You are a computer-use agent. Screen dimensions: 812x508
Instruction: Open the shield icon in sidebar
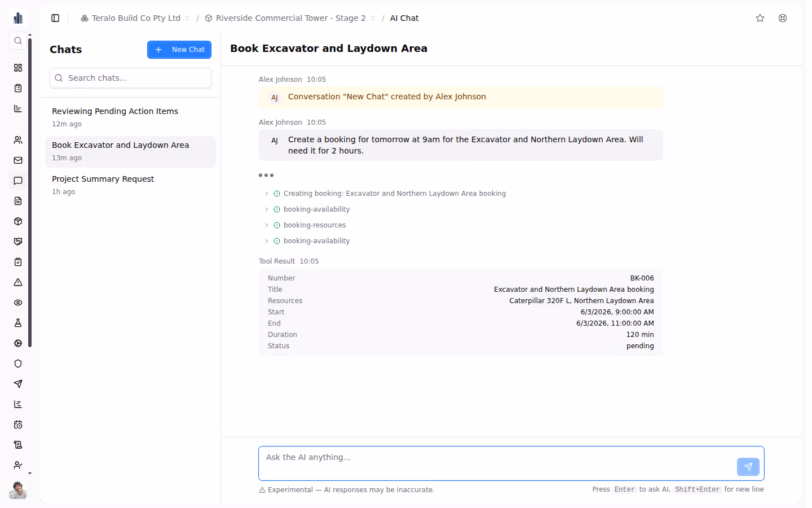[x=18, y=364]
